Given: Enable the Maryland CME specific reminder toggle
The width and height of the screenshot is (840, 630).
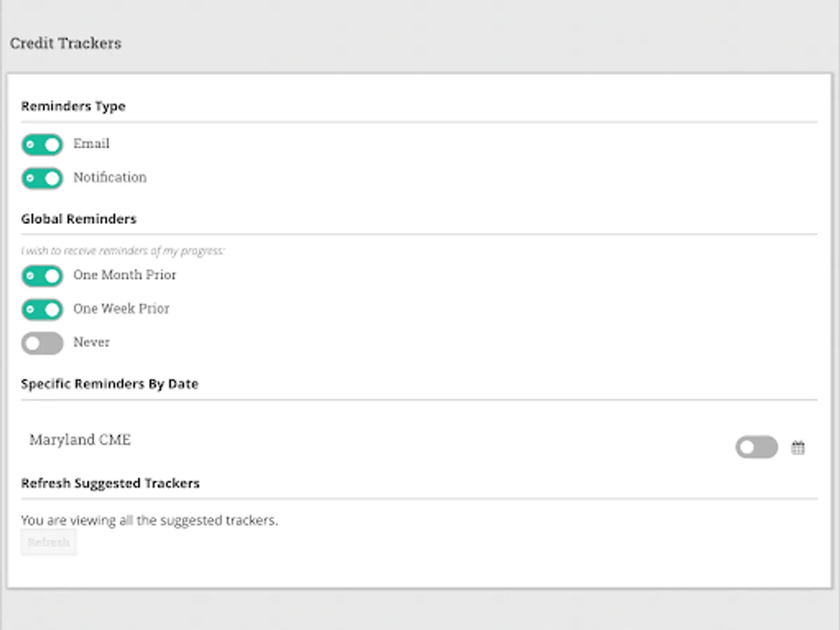Looking at the screenshot, I should point(756,447).
